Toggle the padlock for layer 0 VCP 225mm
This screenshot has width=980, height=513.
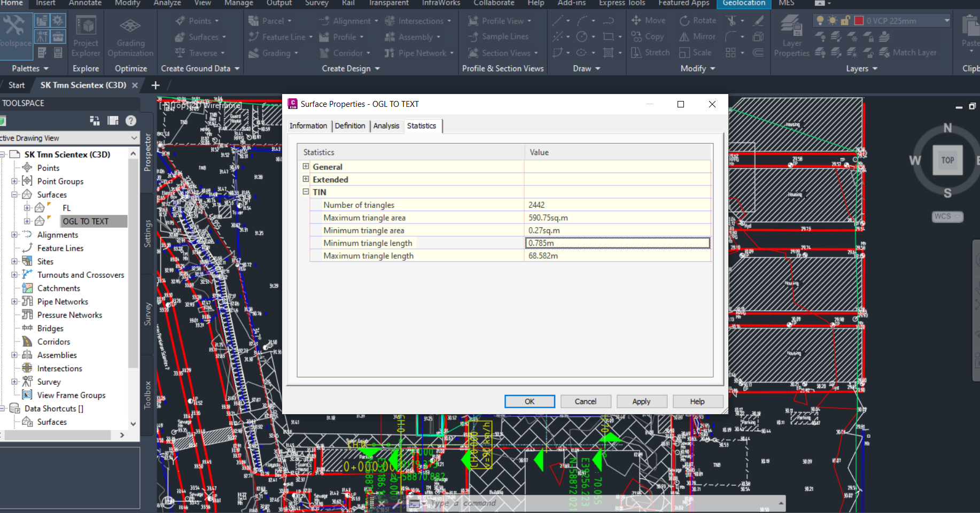[845, 21]
